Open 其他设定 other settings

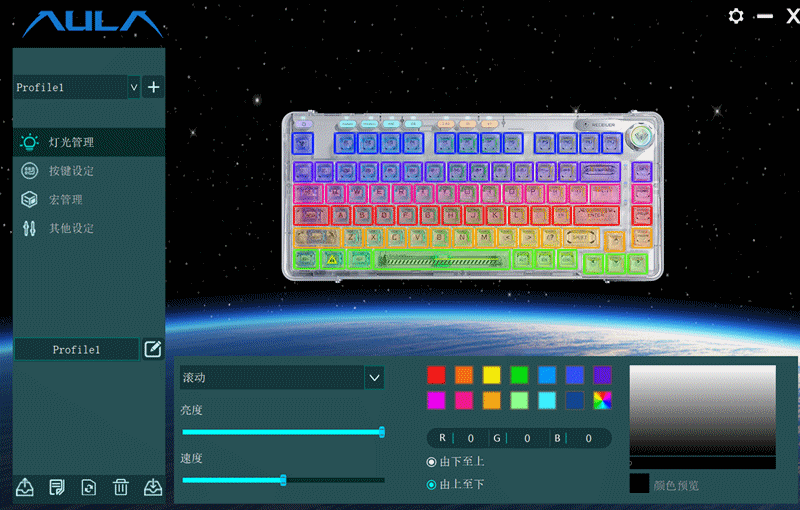(x=72, y=228)
